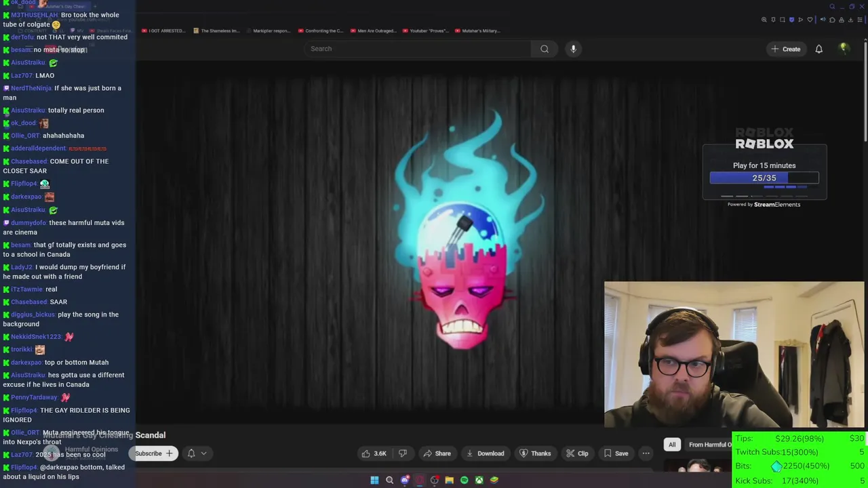Open 'Confronting the C...' bookmark
The width and height of the screenshot is (868, 488).
321,30
